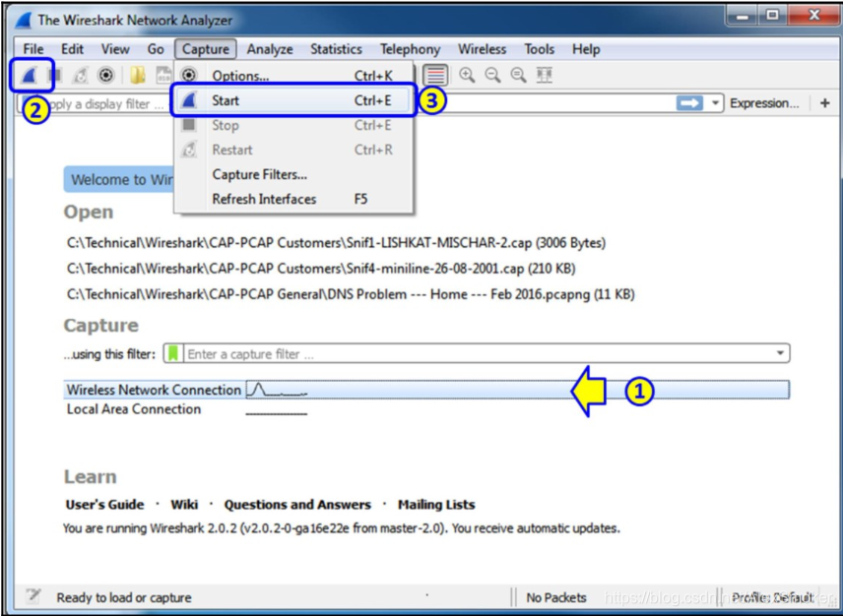Screen dimensions: 843x616
Task: Click the blue apply display filter arrow
Action: [689, 102]
